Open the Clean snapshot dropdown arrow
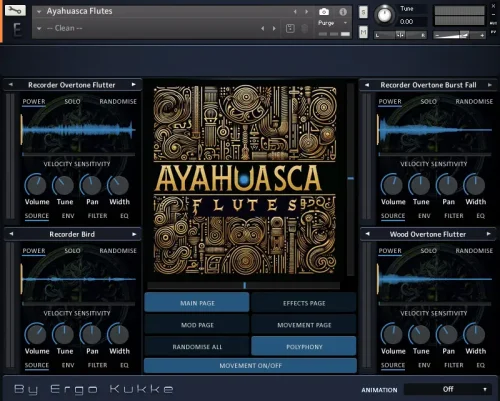 39,29
